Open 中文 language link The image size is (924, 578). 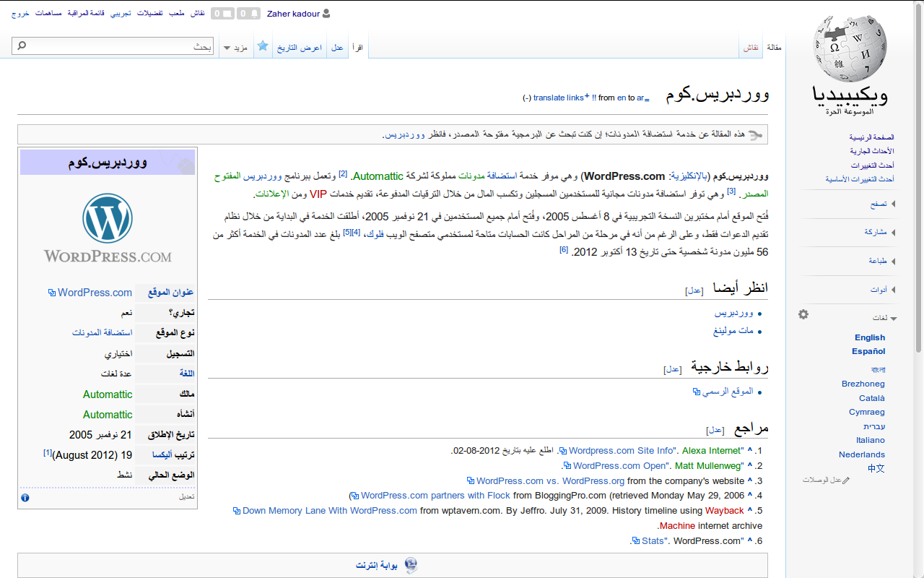[x=876, y=468]
